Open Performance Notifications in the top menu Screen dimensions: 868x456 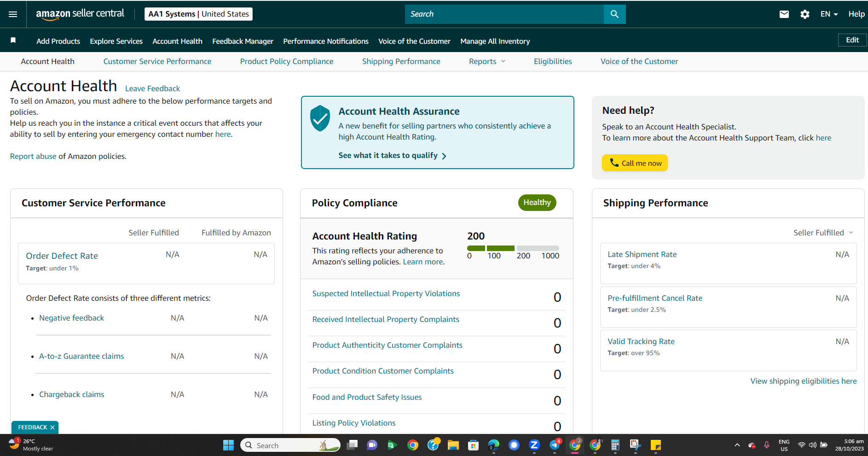(326, 41)
